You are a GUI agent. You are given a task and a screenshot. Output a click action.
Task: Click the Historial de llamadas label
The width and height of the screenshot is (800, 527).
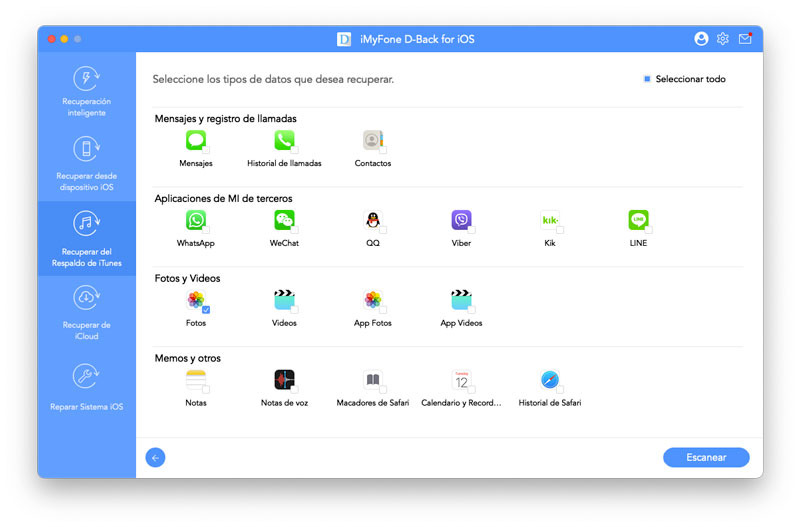[x=284, y=163]
